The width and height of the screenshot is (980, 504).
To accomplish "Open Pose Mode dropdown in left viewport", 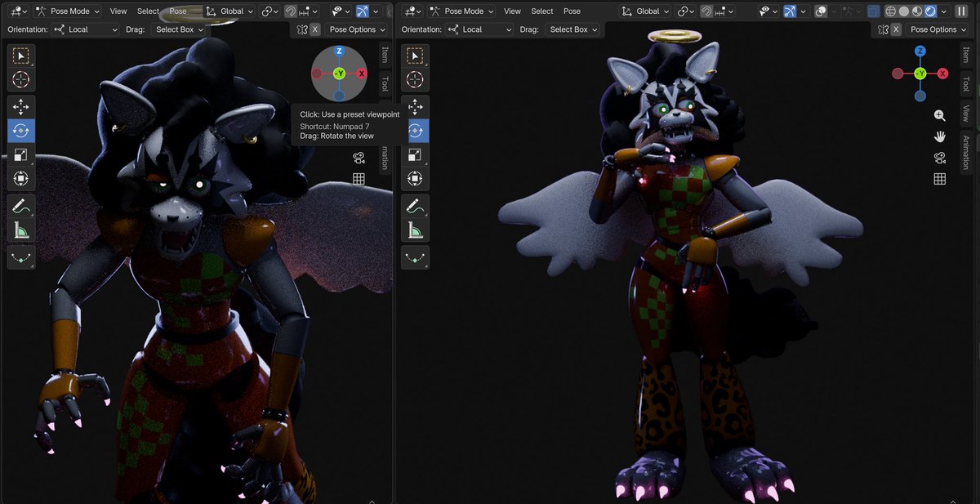I will 69,11.
